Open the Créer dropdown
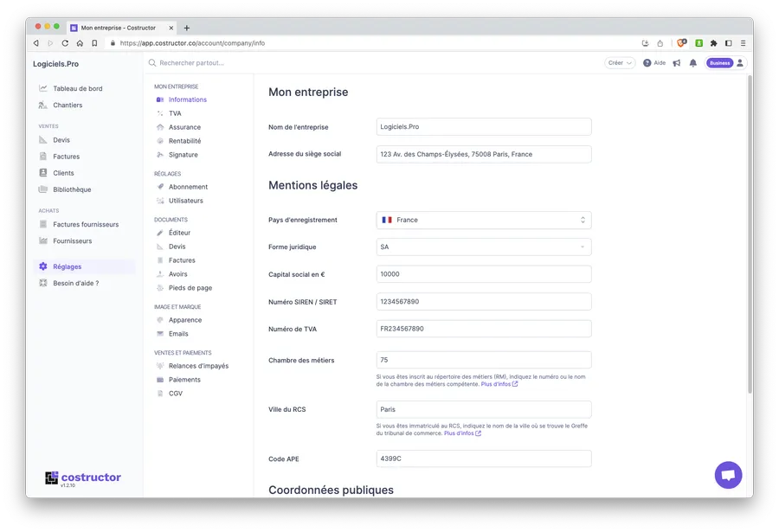 click(620, 63)
